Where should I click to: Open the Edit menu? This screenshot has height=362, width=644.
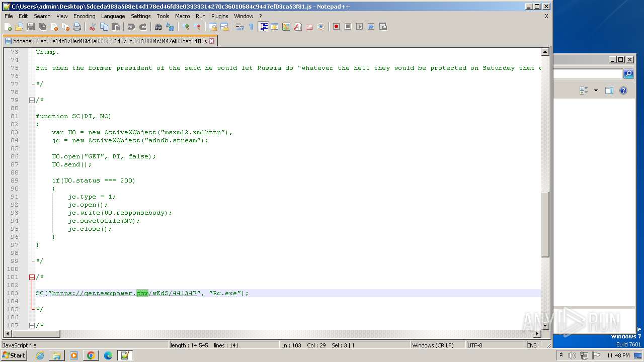tap(23, 16)
